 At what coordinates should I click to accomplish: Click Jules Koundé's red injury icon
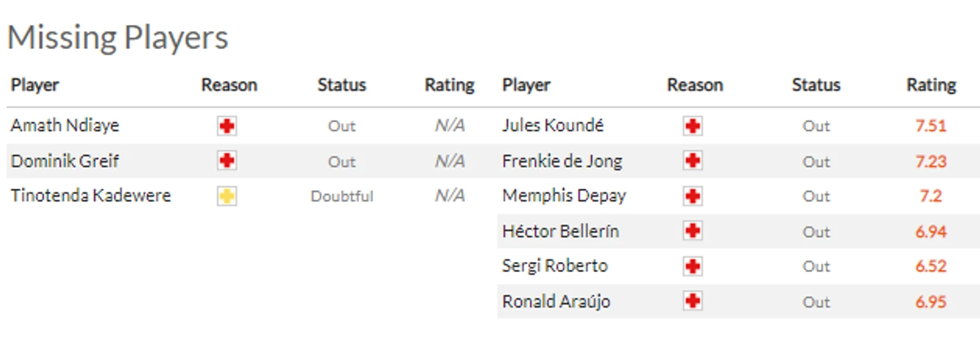(x=693, y=126)
